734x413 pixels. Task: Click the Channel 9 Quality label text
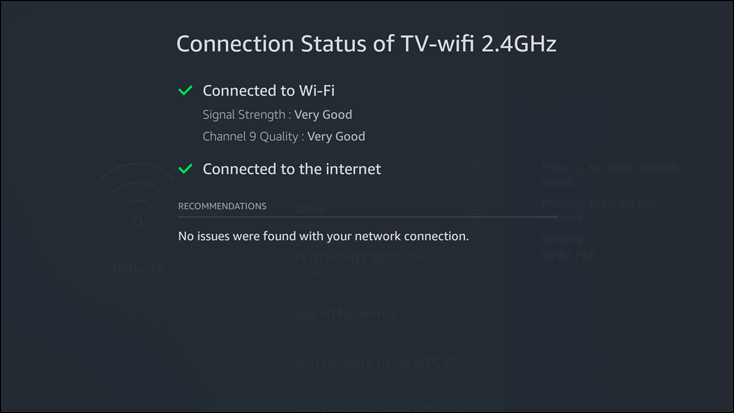pos(253,137)
